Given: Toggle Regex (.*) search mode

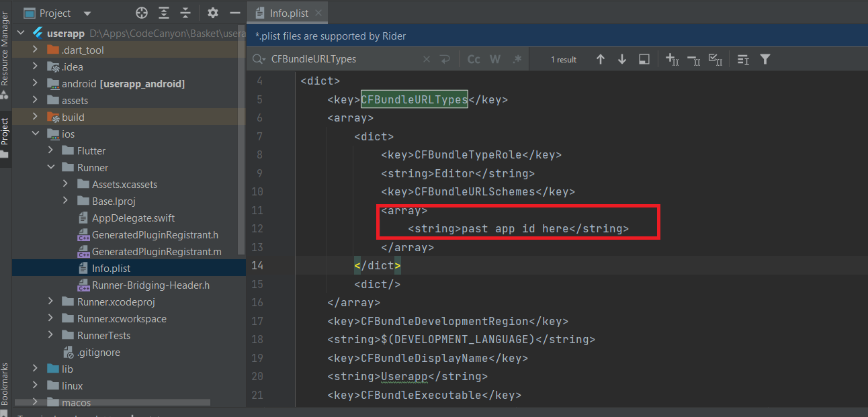Looking at the screenshot, I should click(x=517, y=59).
